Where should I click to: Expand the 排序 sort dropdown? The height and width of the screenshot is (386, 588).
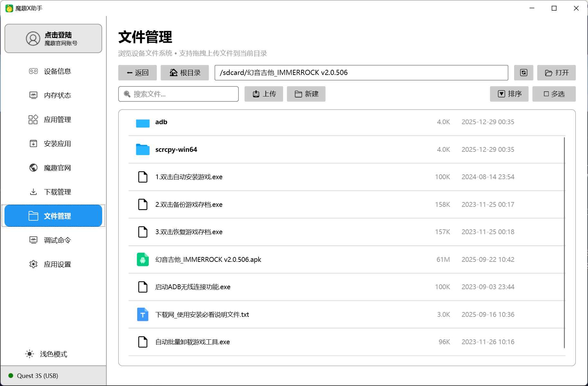click(x=509, y=94)
